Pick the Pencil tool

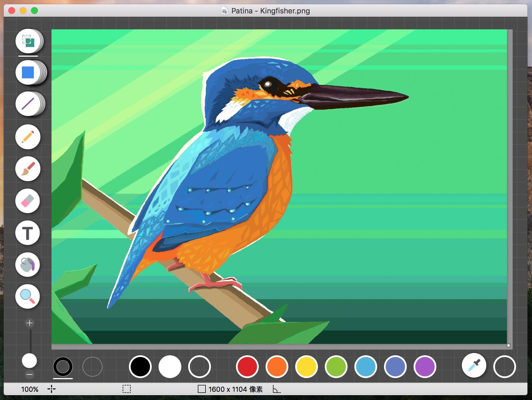click(x=28, y=137)
